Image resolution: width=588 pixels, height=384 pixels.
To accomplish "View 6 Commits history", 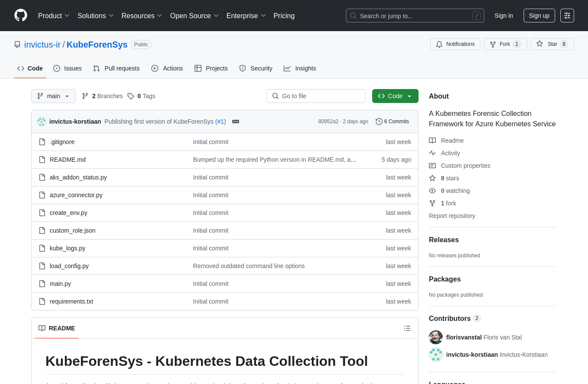I will coord(393,122).
